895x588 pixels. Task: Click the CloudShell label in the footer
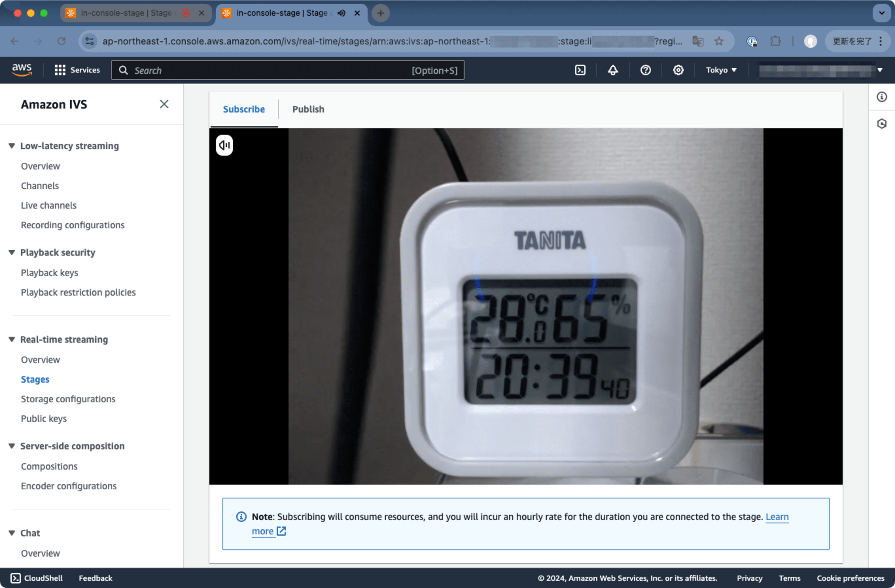[43, 578]
